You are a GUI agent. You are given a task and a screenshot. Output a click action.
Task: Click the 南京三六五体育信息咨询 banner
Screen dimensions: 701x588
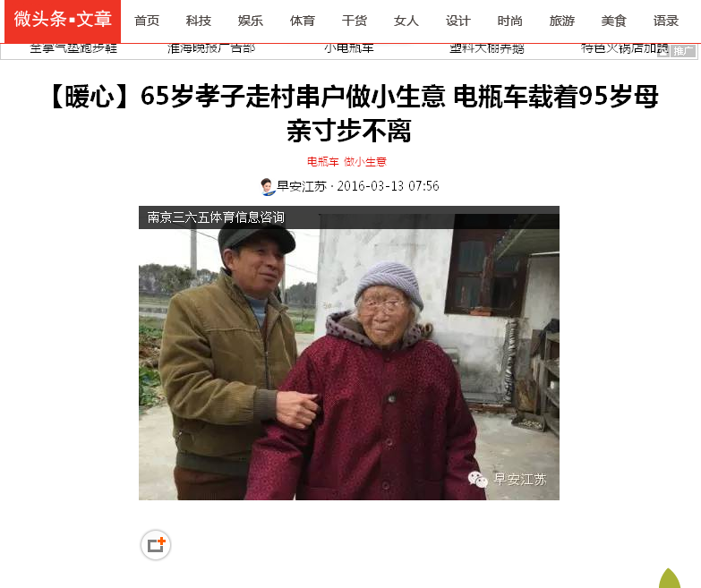click(349, 217)
